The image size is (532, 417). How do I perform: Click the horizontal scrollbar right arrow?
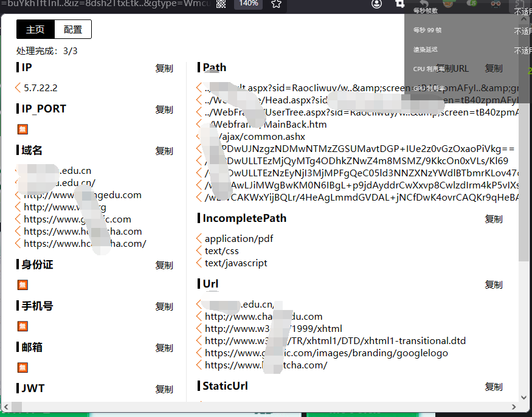[x=514, y=407]
